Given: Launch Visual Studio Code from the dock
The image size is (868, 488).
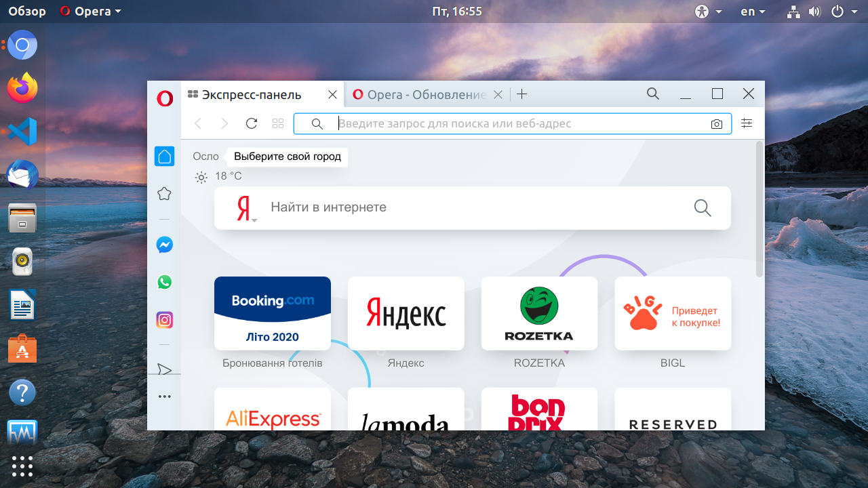Looking at the screenshot, I should coord(22,131).
